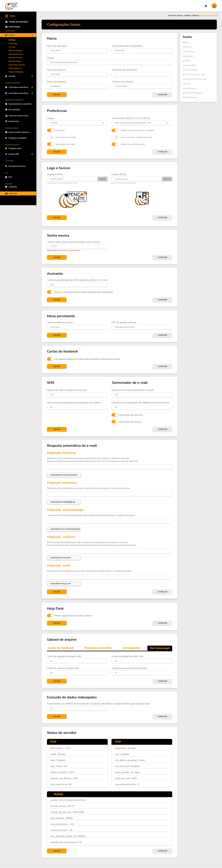Screen dimensions: 222x868
Task: Click the hamburger menu icon in sidebar
Action: pyautogui.click(x=6, y=16)
